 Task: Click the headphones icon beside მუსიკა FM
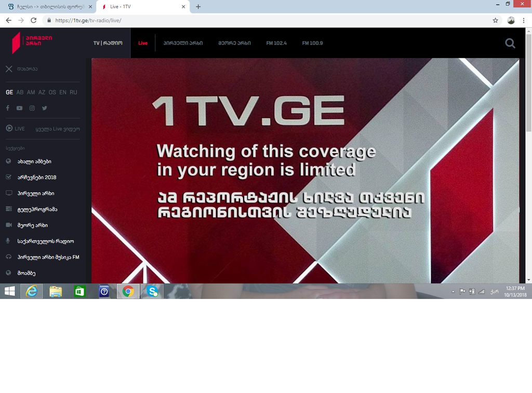[x=9, y=256]
